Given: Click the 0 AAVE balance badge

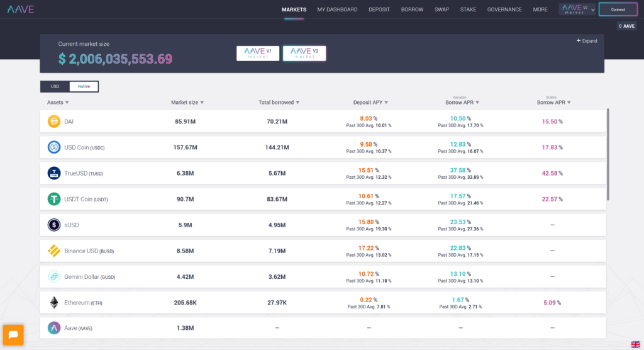Looking at the screenshot, I should 626,26.
